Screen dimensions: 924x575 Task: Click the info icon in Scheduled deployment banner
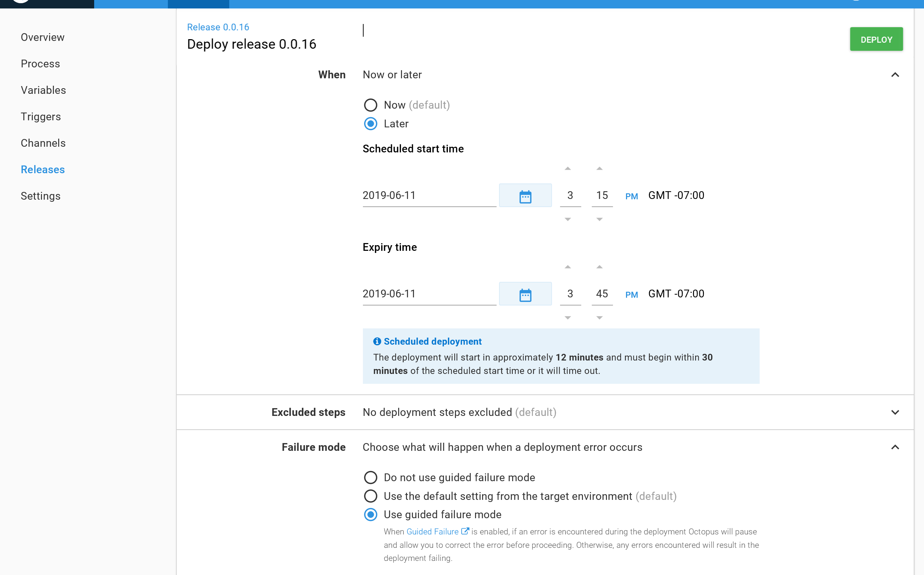(x=377, y=341)
